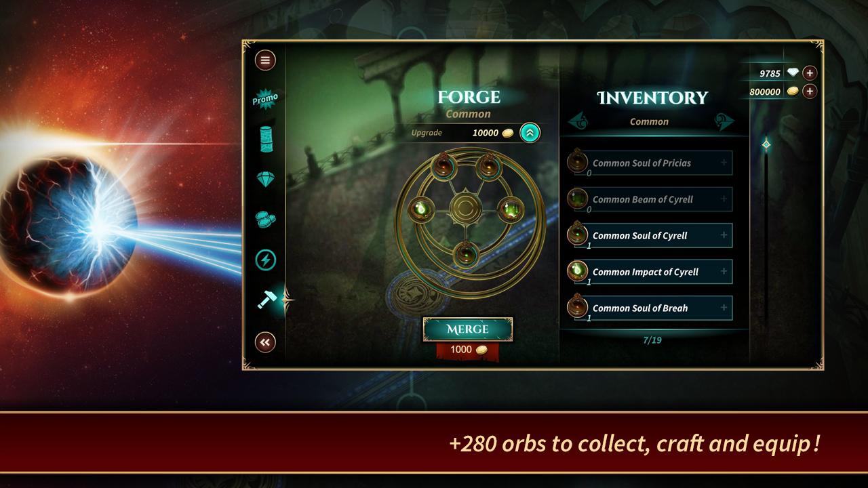Viewport: 868px width, 488px height.
Task: Open the hamburger menu icon
Action: click(x=265, y=60)
